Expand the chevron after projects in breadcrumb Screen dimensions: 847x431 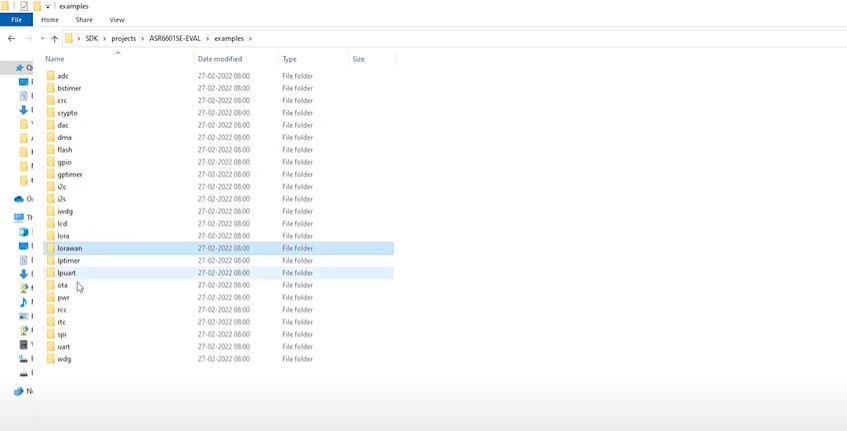pos(143,39)
